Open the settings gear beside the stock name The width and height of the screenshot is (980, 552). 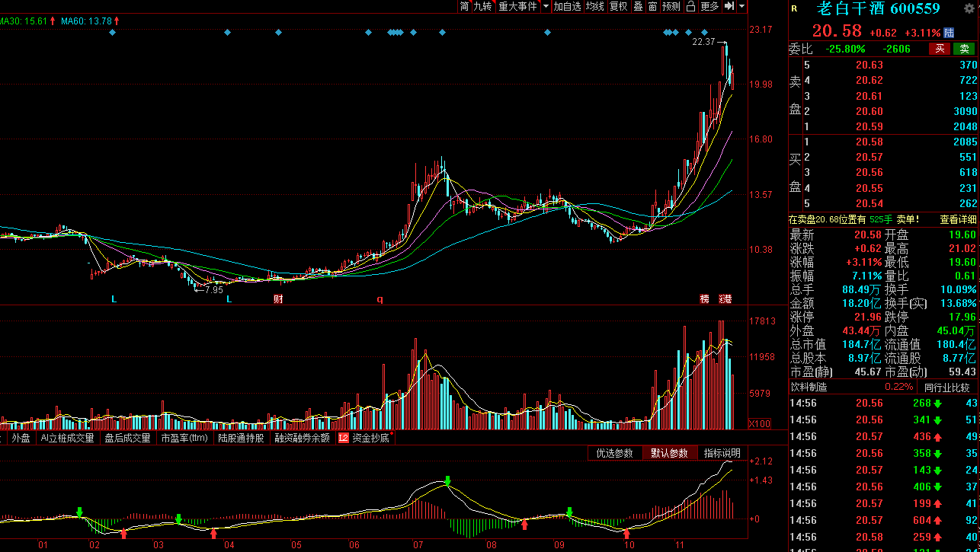point(969,8)
